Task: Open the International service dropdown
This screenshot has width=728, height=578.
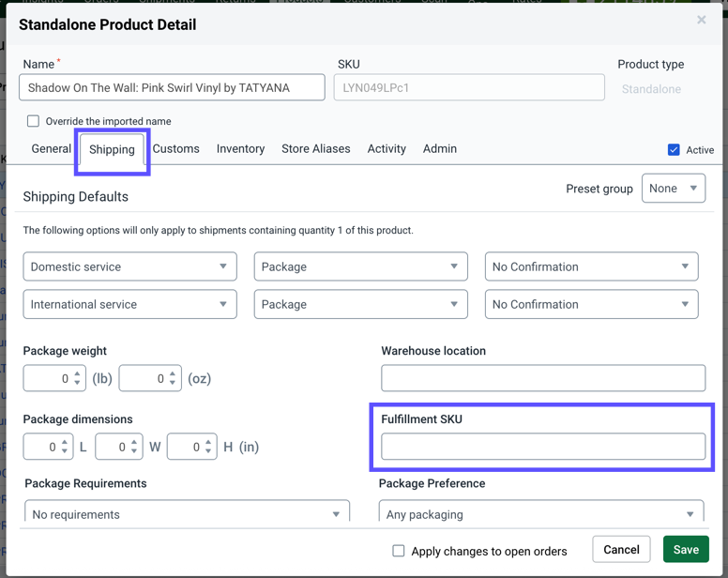Action: 129,304
